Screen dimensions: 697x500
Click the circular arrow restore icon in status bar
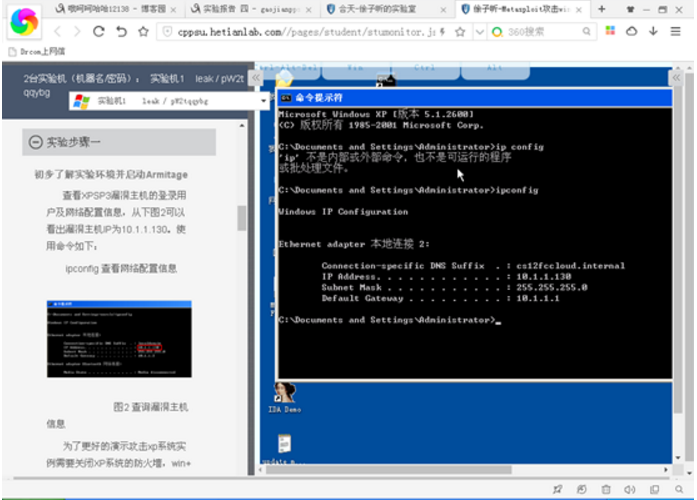coord(581,489)
